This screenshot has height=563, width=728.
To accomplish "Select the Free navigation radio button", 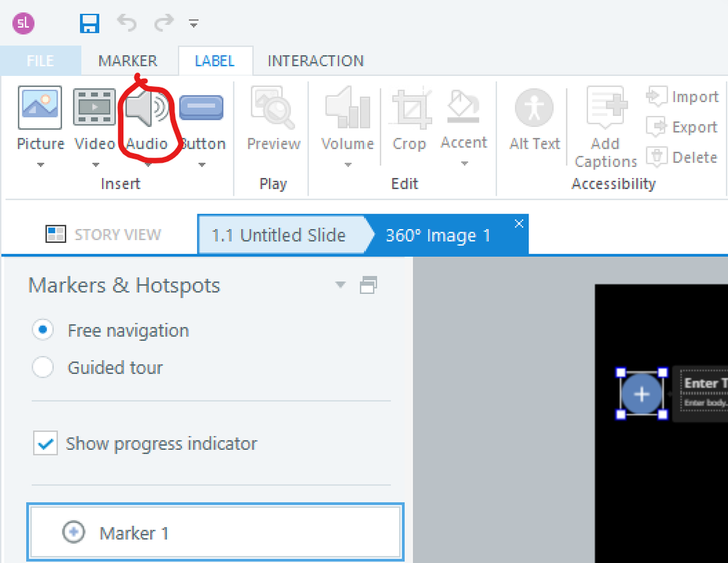I will [43, 330].
